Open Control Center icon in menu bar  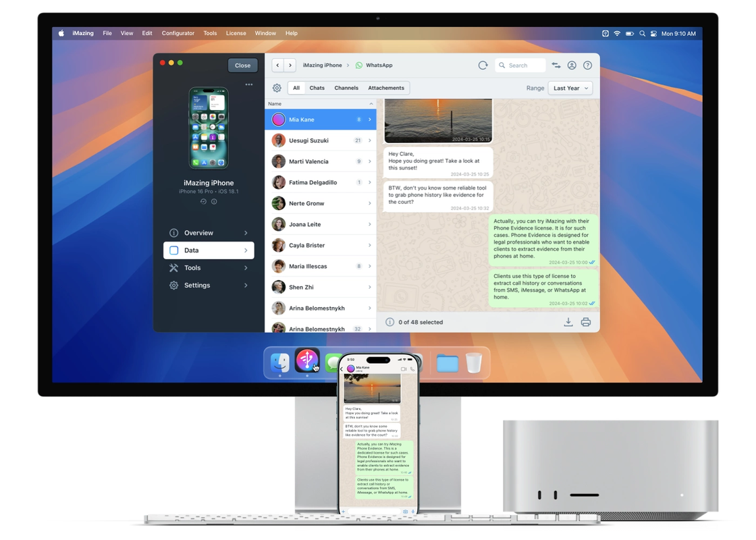coord(654,33)
